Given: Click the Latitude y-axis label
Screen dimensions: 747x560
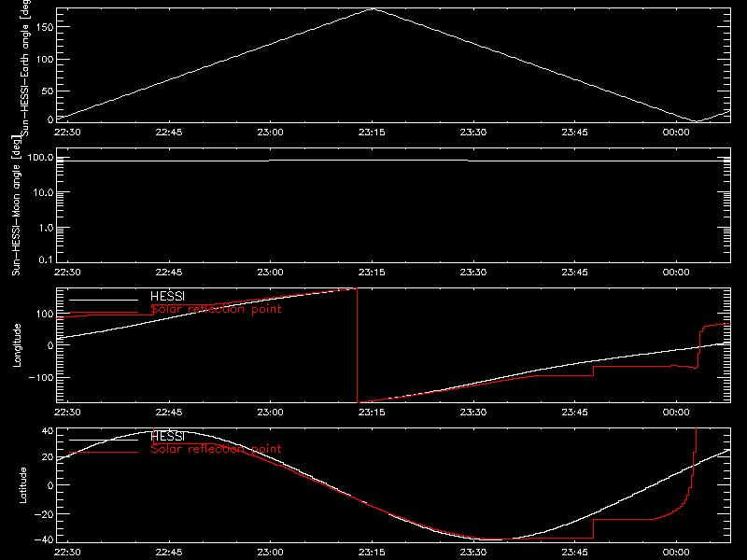Looking at the screenshot, I should coord(22,485).
